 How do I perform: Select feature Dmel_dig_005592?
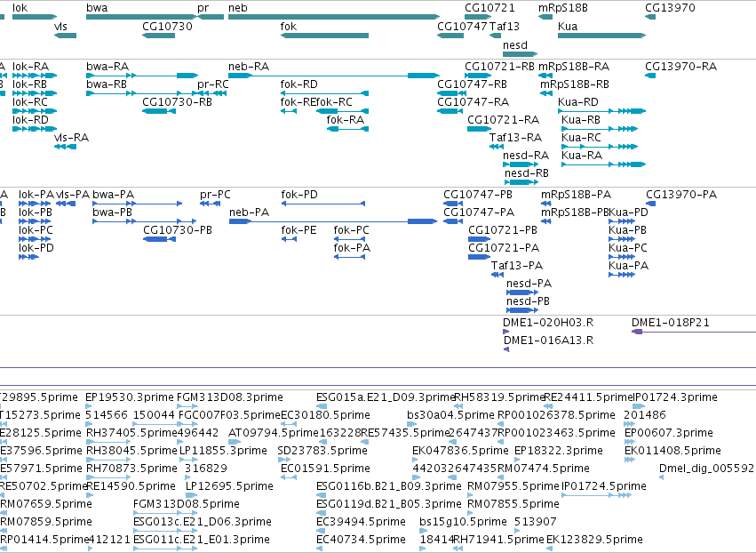(x=706, y=469)
